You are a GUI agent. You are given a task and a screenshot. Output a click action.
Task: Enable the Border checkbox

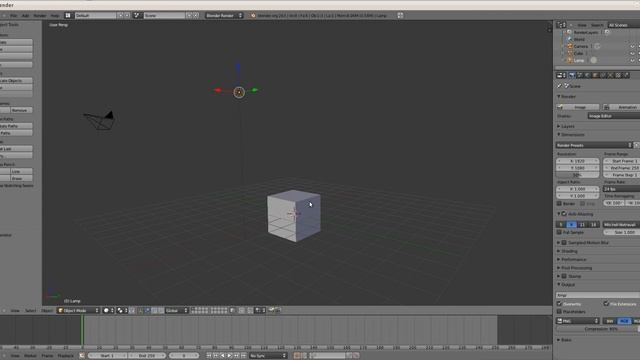(x=560, y=203)
